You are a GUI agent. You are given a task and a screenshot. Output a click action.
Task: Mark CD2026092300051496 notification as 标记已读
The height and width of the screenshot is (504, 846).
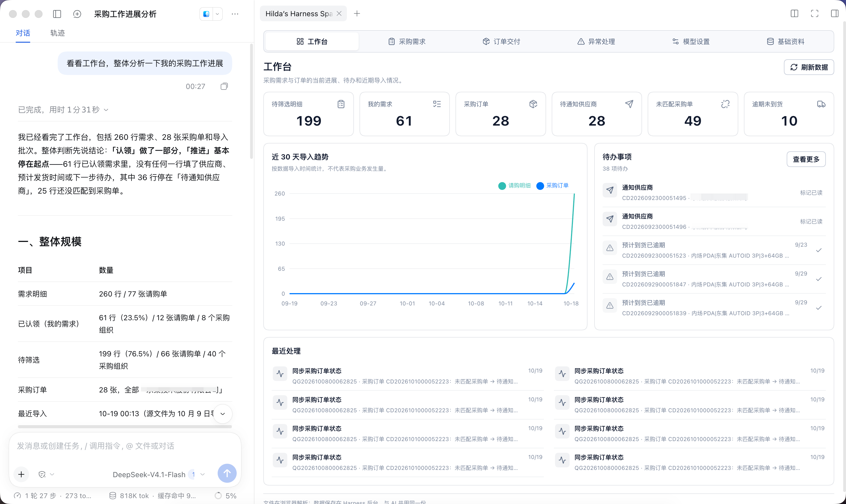click(811, 222)
